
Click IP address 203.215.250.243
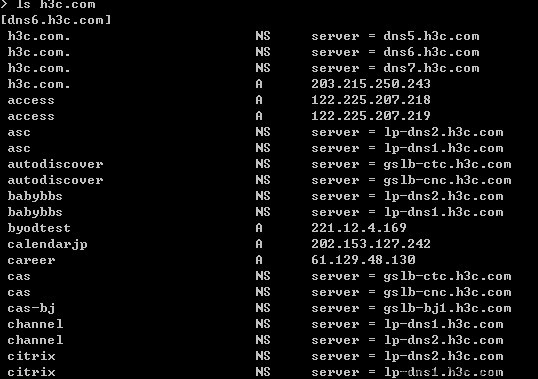(x=371, y=84)
